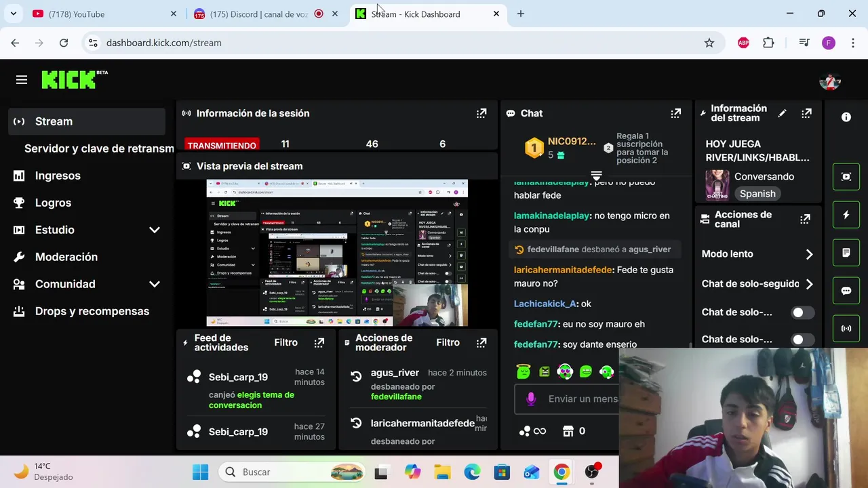Click the Just Chatting category thumbnail
Screen dimensions: 868x488
click(717, 185)
